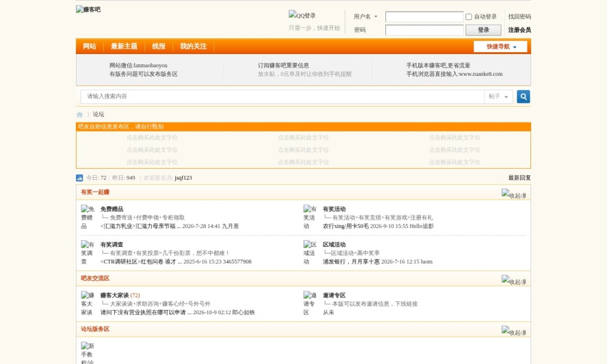The width and height of the screenshot is (607, 364).
Task: Open the 有奖活动 board icon
Action: [x=310, y=217]
